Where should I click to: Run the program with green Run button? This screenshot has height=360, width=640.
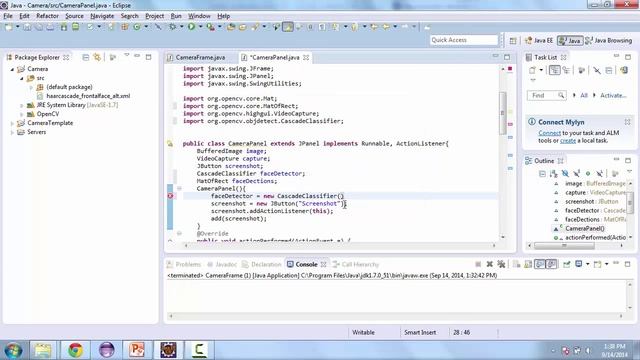click(191, 27)
